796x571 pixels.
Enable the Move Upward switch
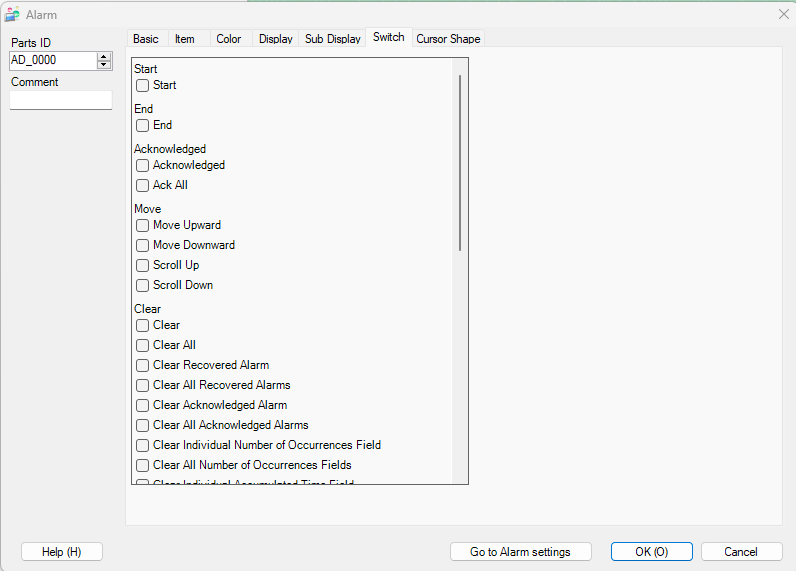(x=143, y=225)
